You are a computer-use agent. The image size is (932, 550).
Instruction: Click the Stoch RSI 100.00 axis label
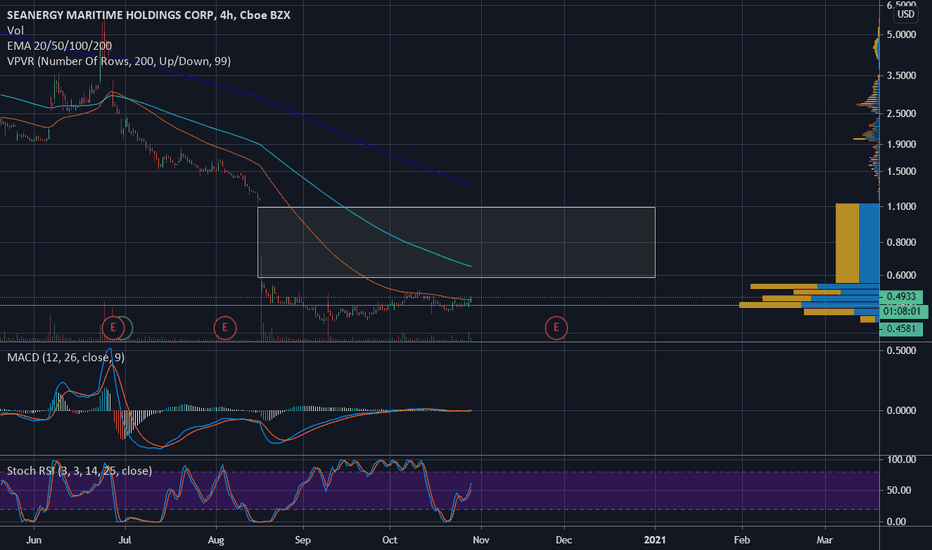pyautogui.click(x=901, y=460)
